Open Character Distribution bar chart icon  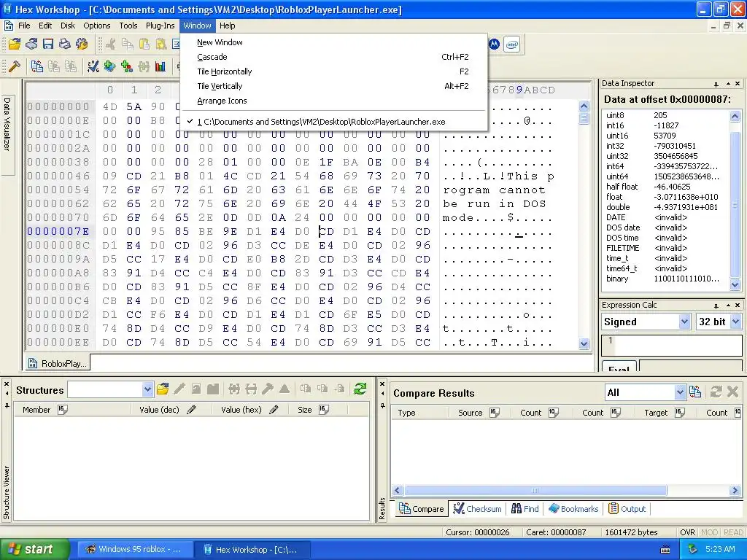(160, 66)
